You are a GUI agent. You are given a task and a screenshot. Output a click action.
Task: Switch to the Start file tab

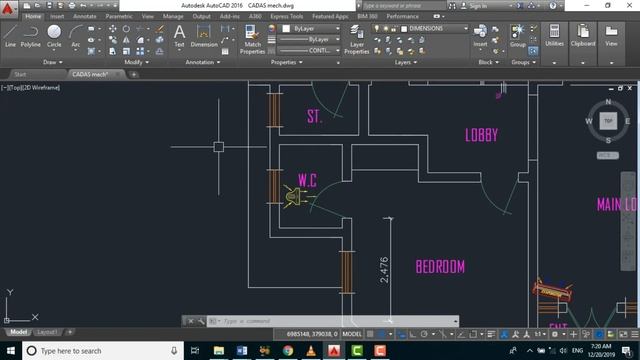coord(20,74)
